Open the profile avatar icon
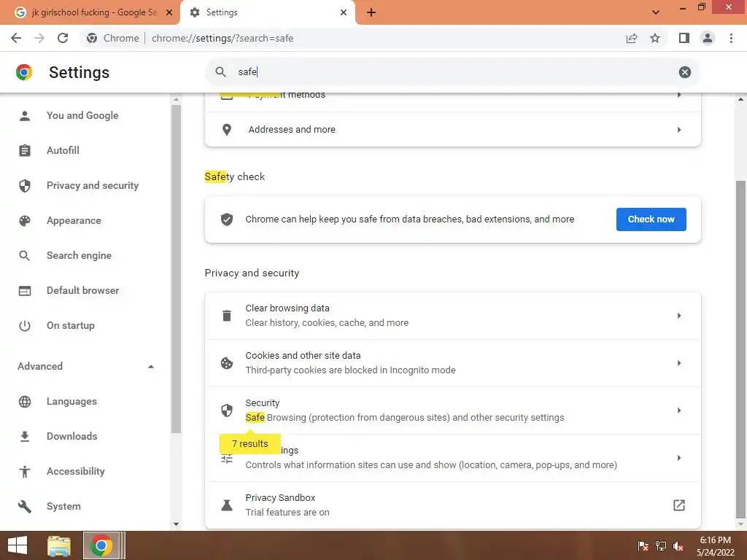747x560 pixels. [x=708, y=38]
